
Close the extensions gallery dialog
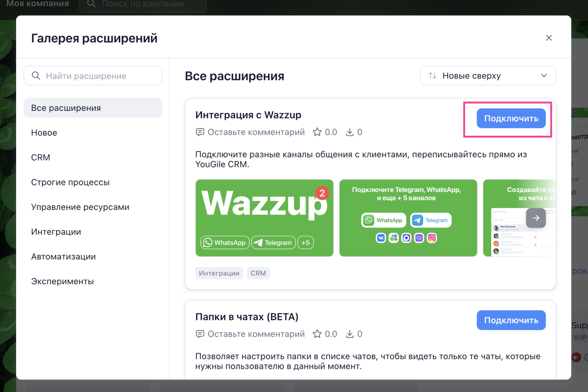548,38
